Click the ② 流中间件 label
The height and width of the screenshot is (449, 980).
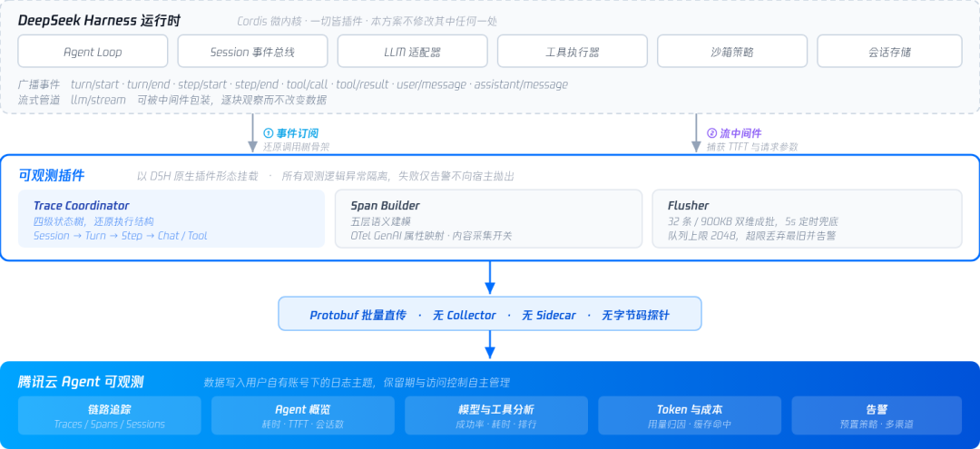pos(734,133)
